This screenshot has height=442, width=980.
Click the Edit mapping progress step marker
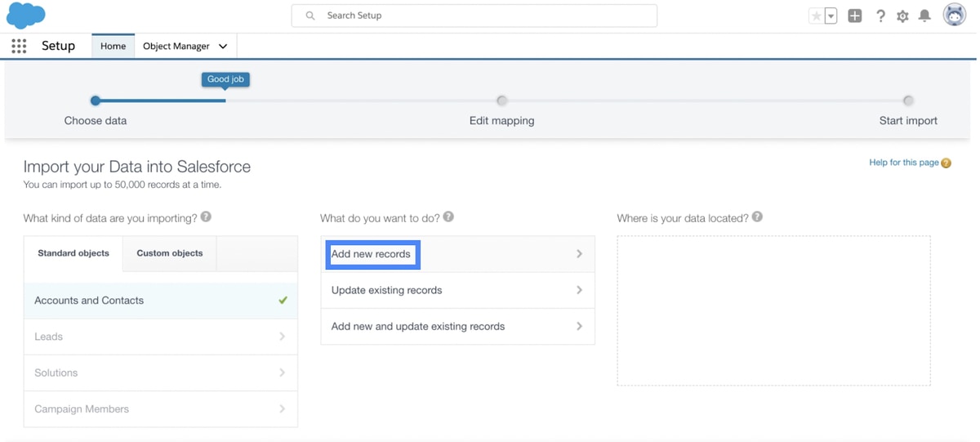pos(501,100)
